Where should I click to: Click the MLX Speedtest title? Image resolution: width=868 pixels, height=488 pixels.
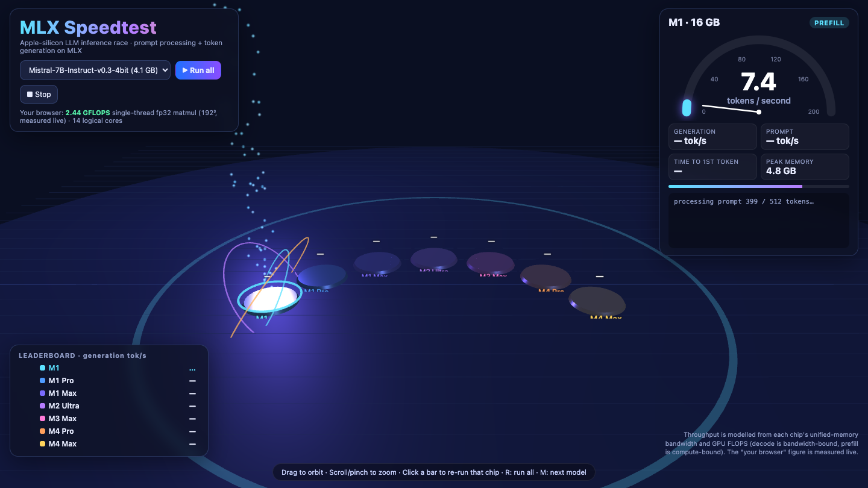click(88, 28)
